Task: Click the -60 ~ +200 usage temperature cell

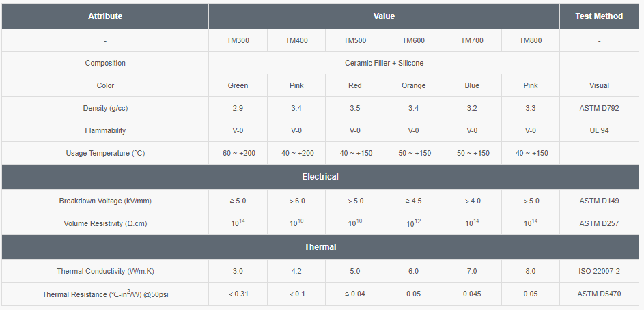Action: click(x=238, y=153)
